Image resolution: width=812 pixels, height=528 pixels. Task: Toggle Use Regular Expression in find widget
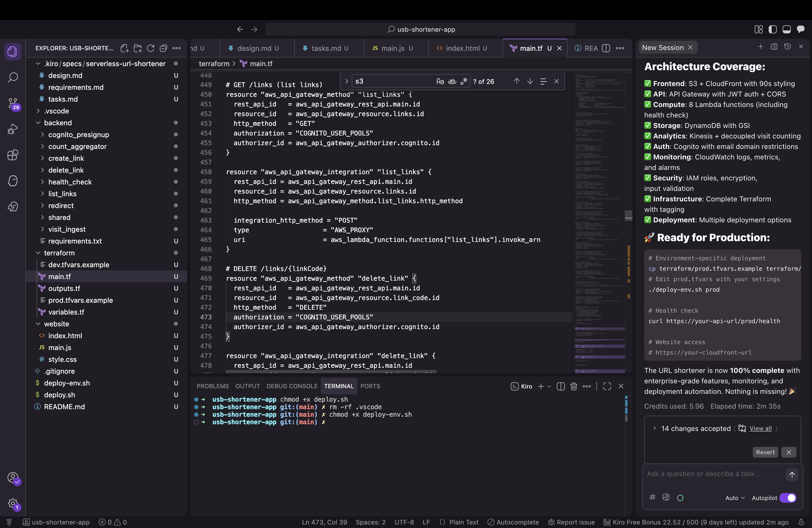click(464, 81)
